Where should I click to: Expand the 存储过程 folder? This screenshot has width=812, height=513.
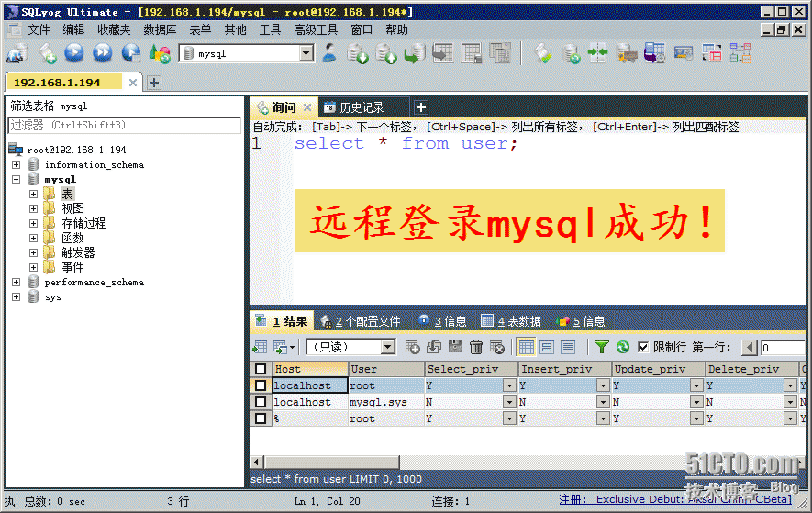coord(33,223)
